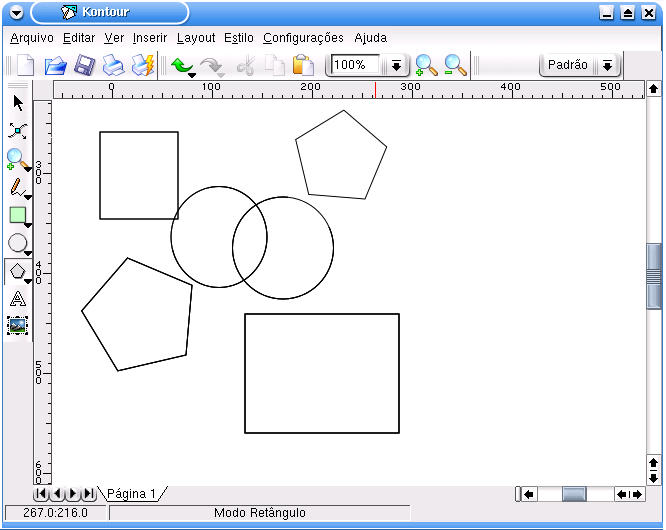Expand the ellipse tool options arrow

coord(28,253)
